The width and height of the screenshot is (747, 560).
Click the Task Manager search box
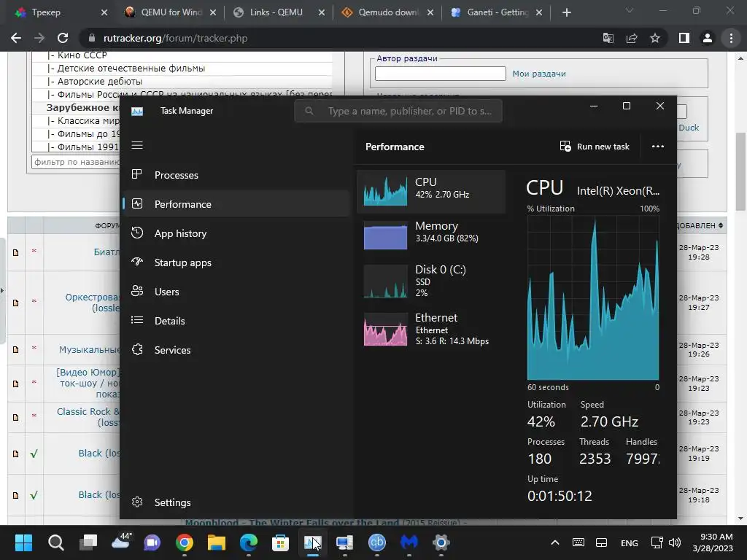(x=398, y=111)
